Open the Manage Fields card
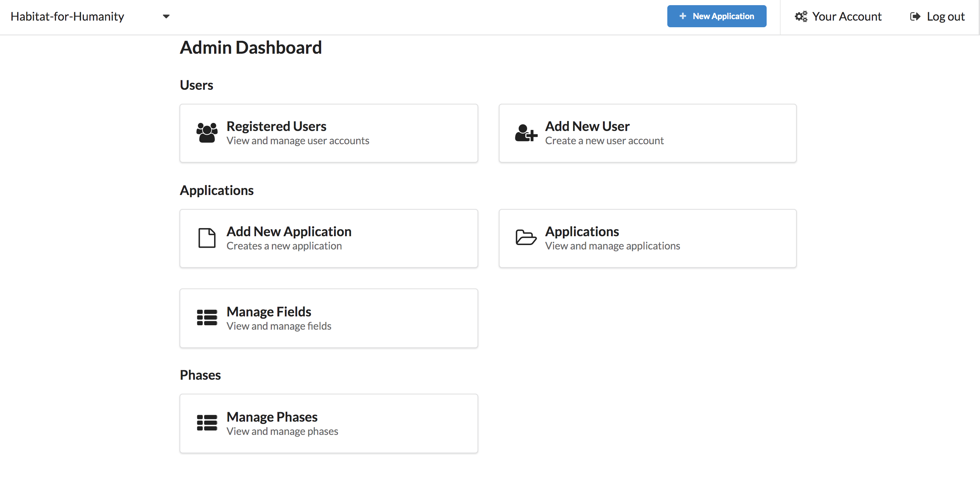980x482 pixels. click(x=328, y=318)
